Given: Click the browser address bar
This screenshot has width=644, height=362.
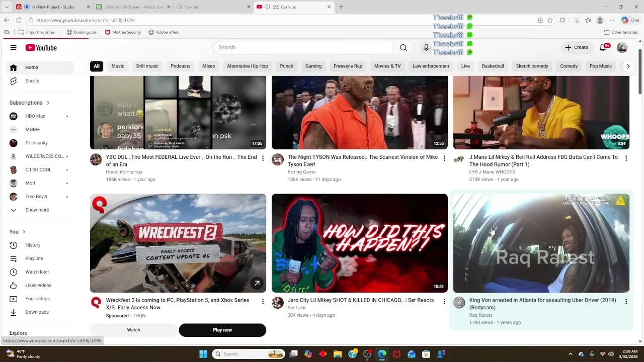Looking at the screenshot, I should click(282, 20).
